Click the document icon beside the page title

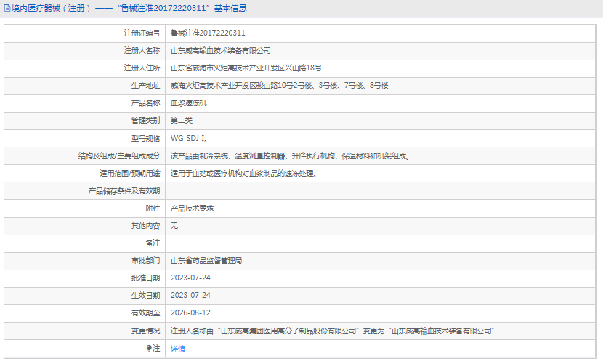pos(7,8)
